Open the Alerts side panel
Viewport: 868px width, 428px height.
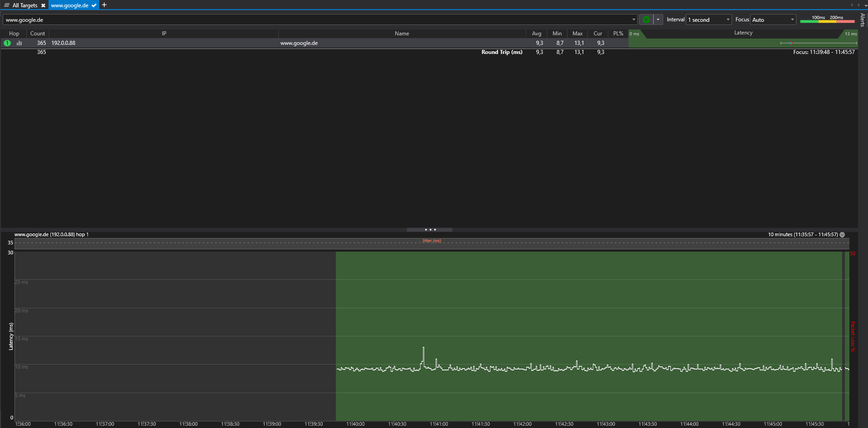(863, 20)
